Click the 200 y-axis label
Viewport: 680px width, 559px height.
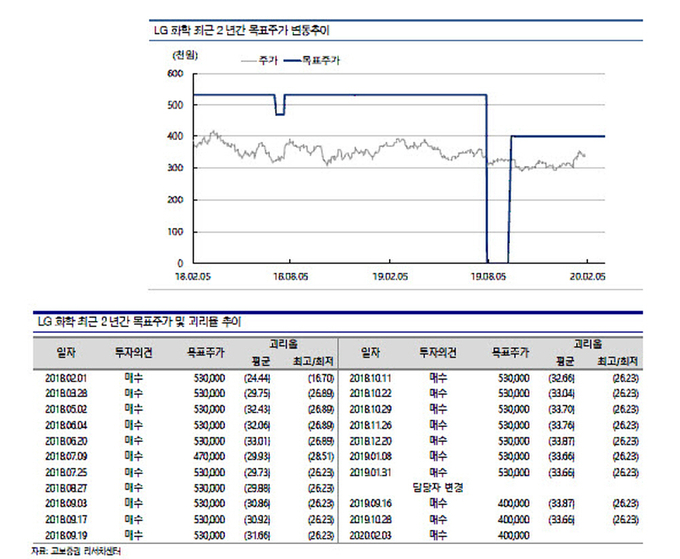click(175, 200)
